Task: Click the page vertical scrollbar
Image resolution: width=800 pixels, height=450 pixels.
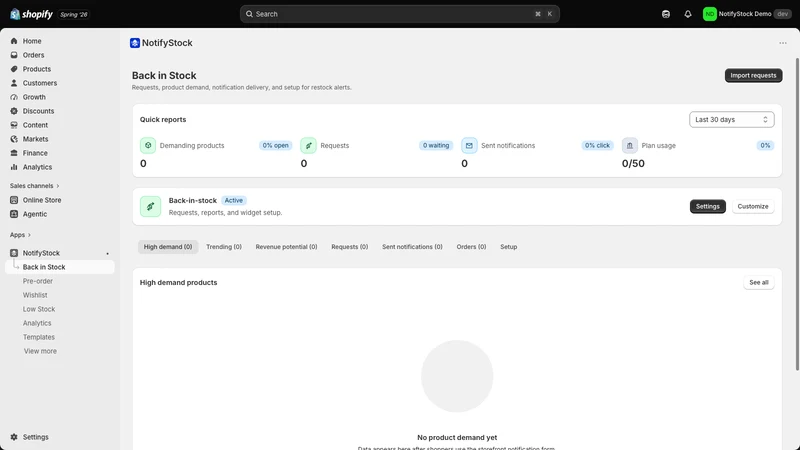Action: [797, 214]
